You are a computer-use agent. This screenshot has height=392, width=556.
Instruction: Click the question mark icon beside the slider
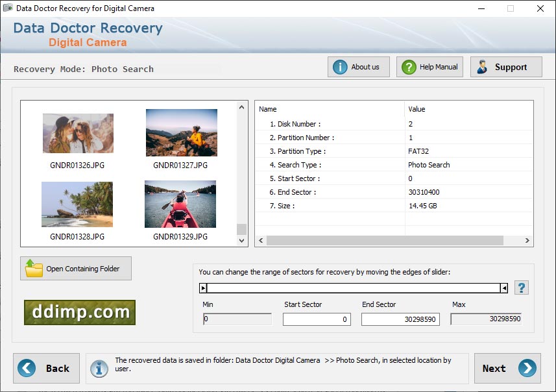(x=522, y=288)
